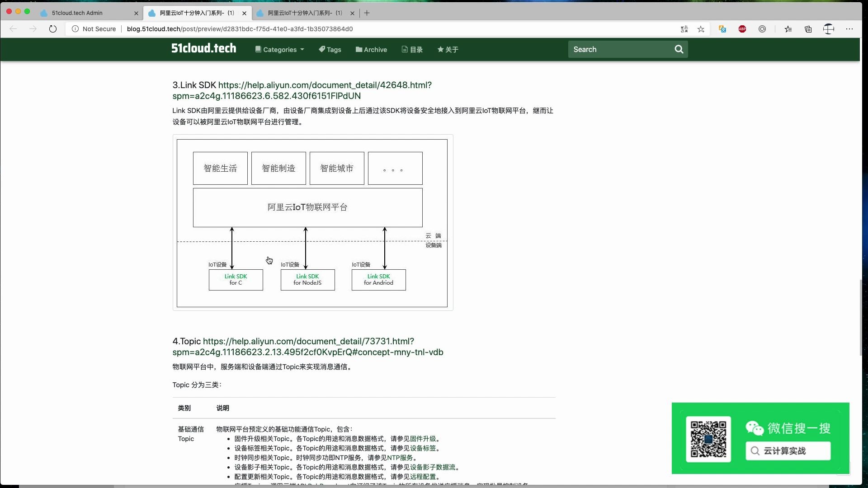The height and width of the screenshot is (488, 868).
Task: Click inside the Search input field
Action: tap(619, 49)
